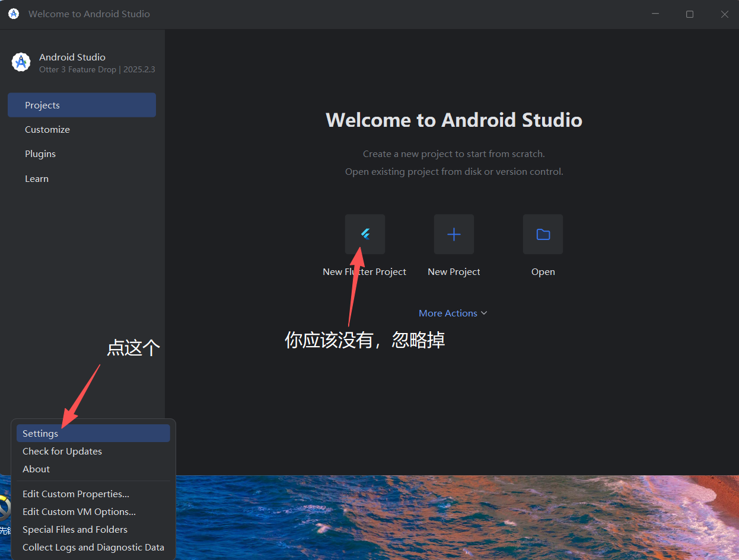Select Edit Custom VM Options... menu item

tap(93, 511)
